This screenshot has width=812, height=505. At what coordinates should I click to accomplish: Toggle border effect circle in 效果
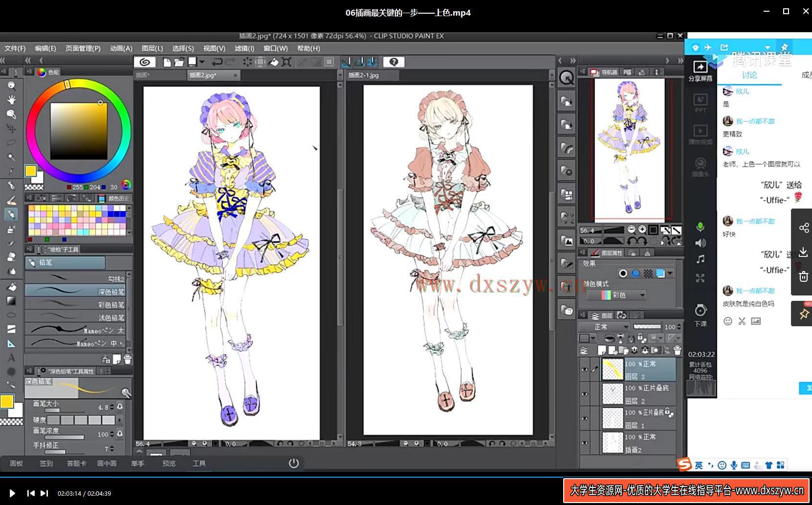(x=623, y=274)
